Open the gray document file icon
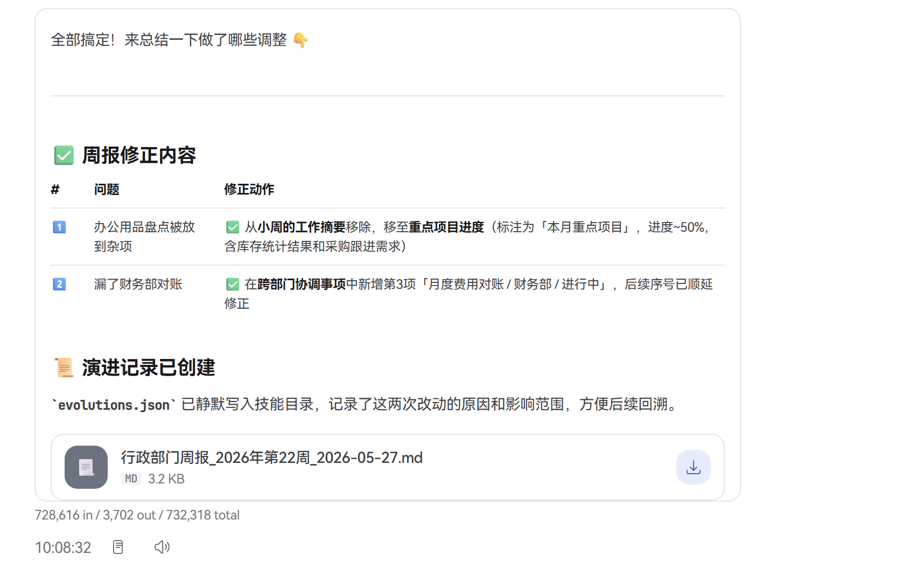 point(86,467)
